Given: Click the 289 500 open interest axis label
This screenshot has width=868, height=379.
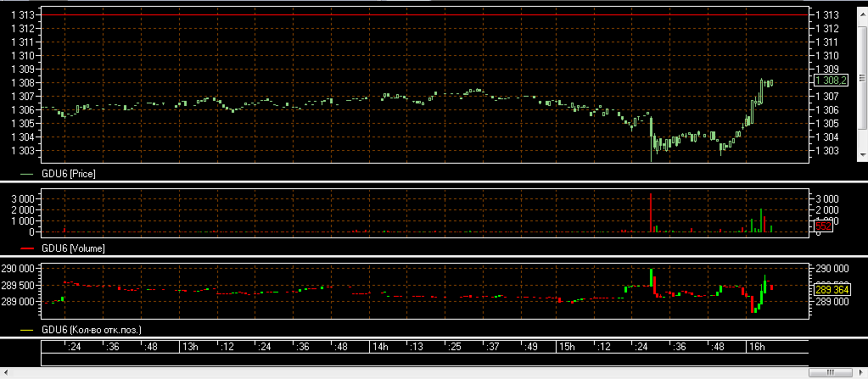Looking at the screenshot, I should pyautogui.click(x=20, y=286).
